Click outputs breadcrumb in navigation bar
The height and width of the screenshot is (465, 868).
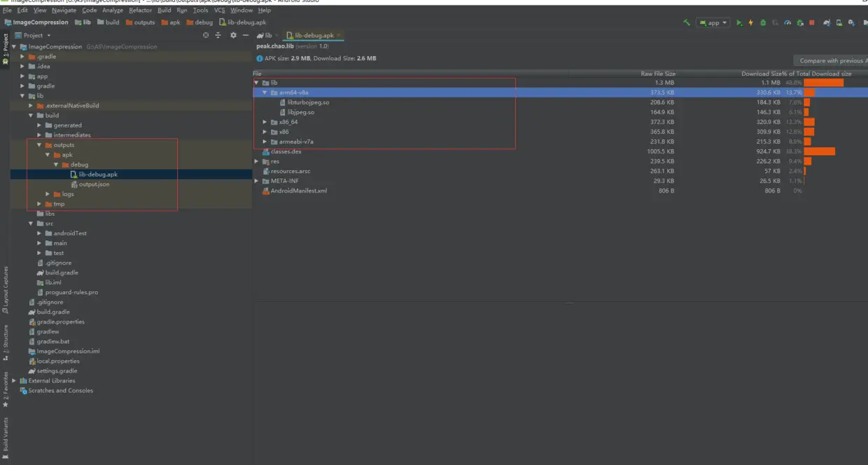pos(139,22)
